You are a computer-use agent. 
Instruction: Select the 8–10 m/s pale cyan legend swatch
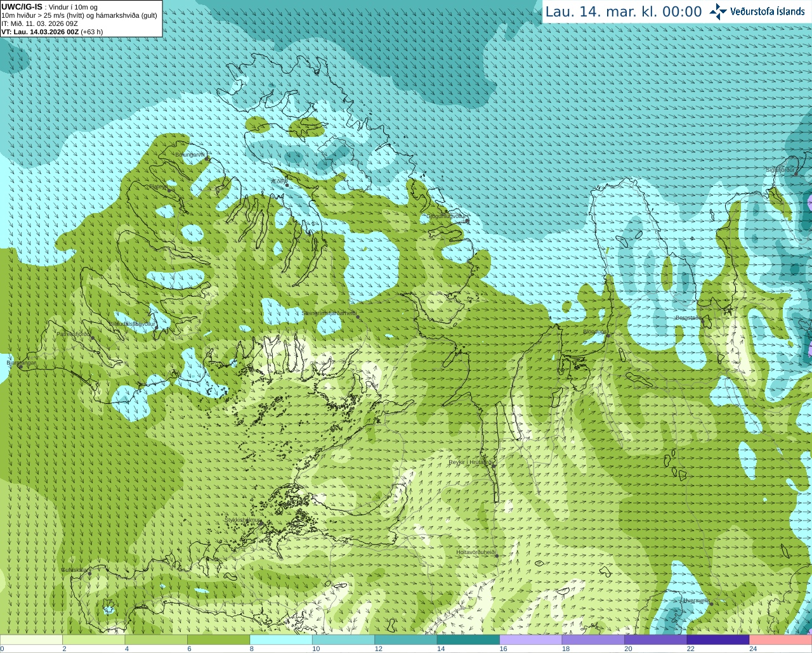tap(281, 640)
